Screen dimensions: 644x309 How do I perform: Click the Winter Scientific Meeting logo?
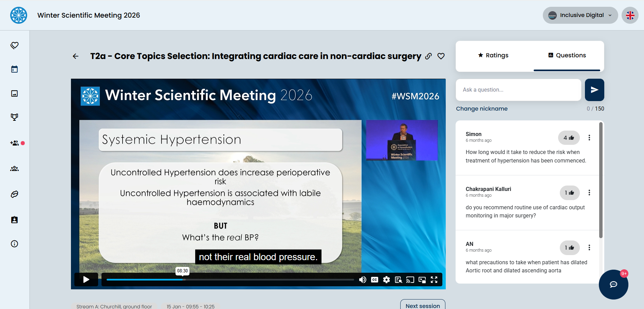point(19,15)
